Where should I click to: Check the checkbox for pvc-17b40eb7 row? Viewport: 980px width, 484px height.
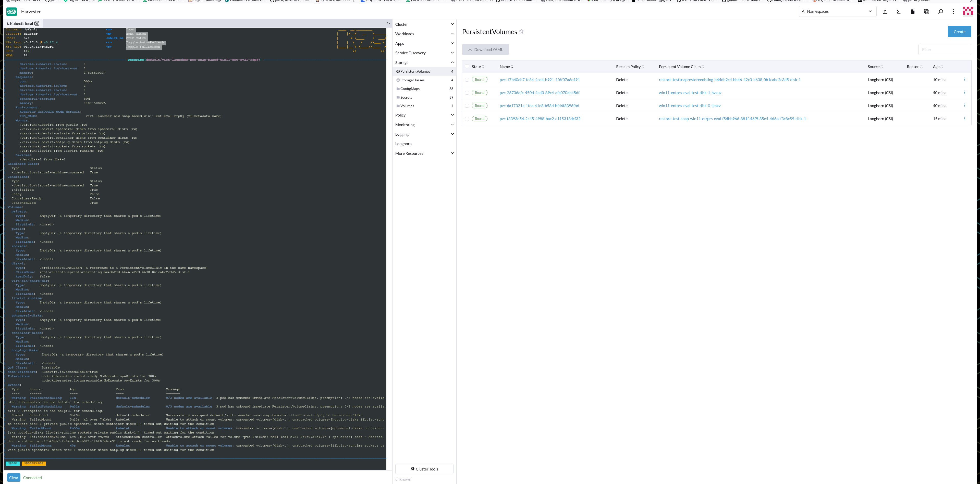click(467, 80)
